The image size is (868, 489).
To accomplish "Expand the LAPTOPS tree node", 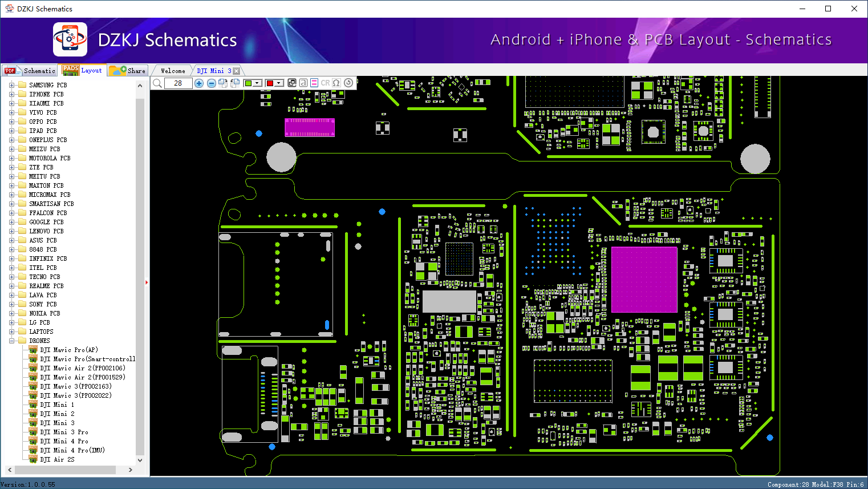I will click(x=11, y=332).
